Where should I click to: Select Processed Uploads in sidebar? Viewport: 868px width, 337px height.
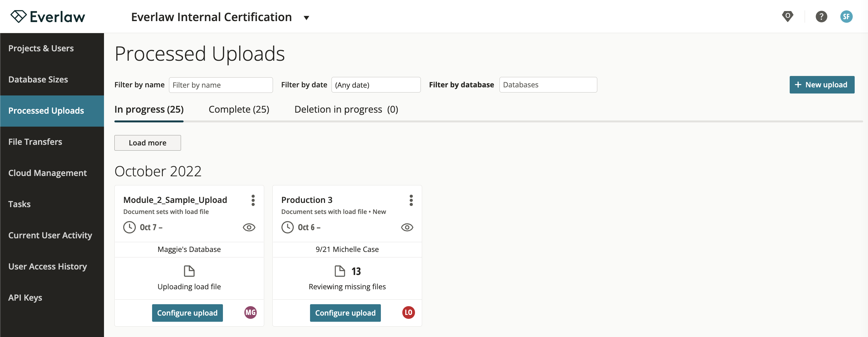pyautogui.click(x=52, y=111)
